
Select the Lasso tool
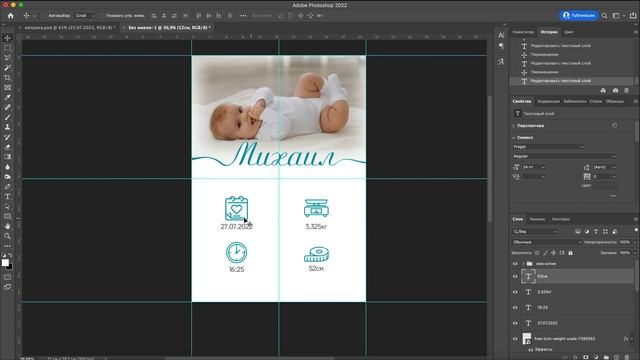pyautogui.click(x=7, y=58)
